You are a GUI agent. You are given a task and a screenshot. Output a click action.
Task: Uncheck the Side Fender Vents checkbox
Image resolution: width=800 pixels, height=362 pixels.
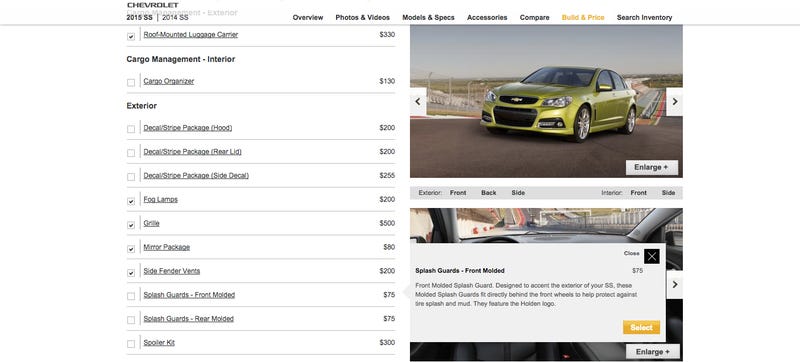point(131,273)
